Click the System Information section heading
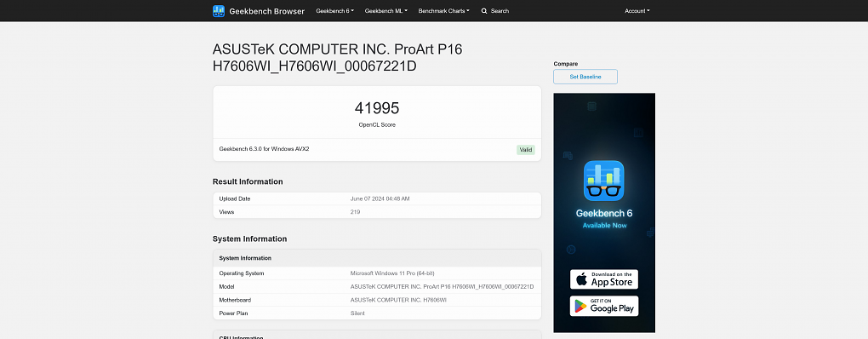Viewport: 868px width, 339px height. click(x=249, y=239)
